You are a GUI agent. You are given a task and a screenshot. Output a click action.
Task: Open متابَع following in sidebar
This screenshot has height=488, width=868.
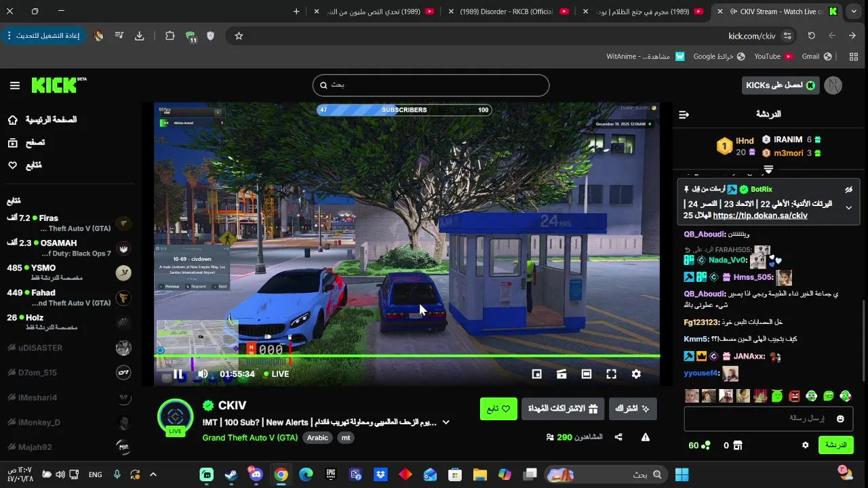point(26,165)
